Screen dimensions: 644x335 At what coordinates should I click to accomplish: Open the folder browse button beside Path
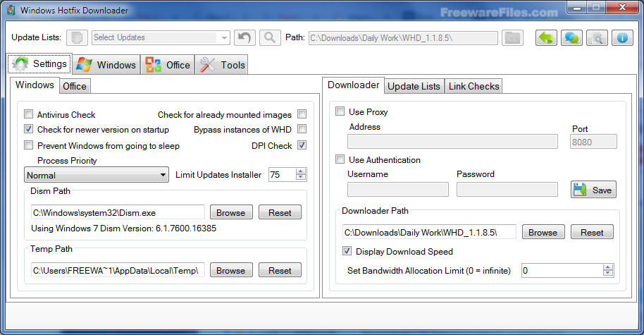pos(512,38)
